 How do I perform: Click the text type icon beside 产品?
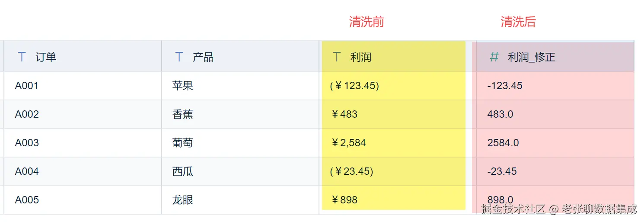[x=179, y=57]
